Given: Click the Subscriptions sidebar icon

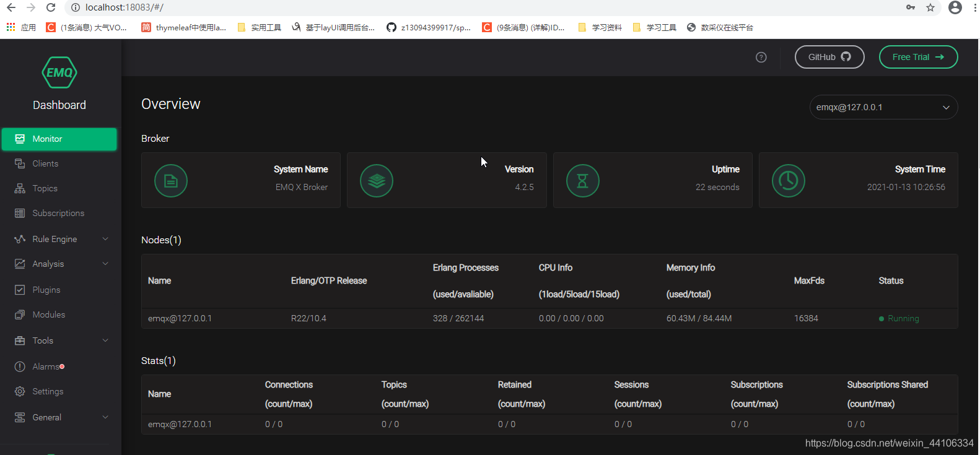Looking at the screenshot, I should click(x=20, y=213).
